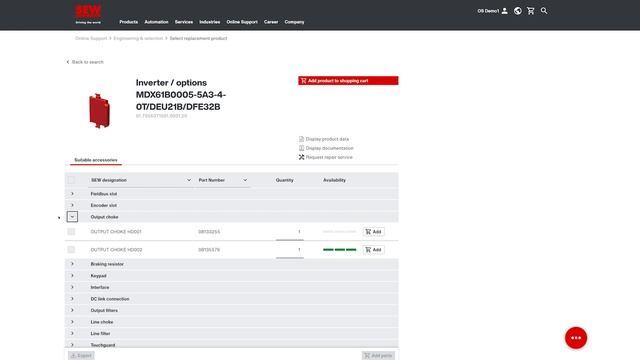Open Part Number column dropdown

click(245, 180)
